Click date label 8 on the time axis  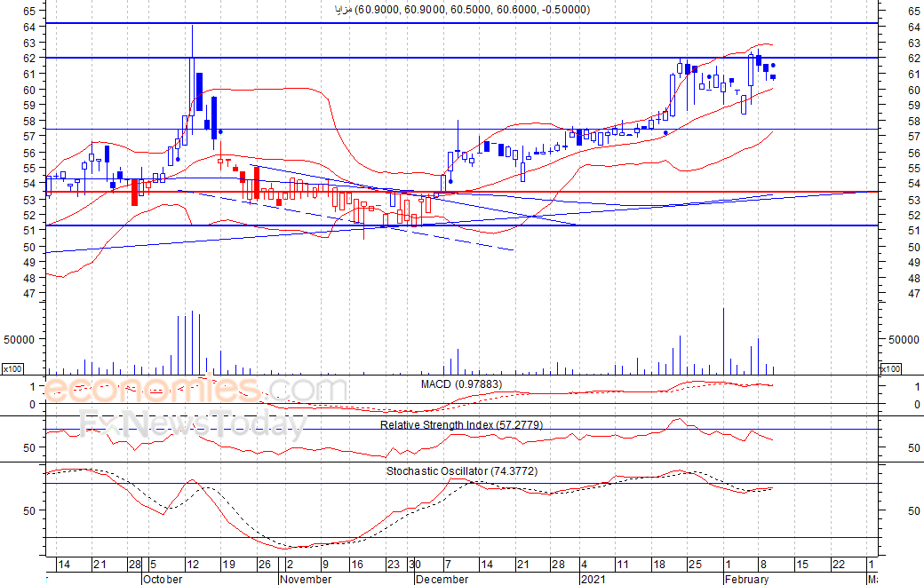pyautogui.click(x=763, y=565)
